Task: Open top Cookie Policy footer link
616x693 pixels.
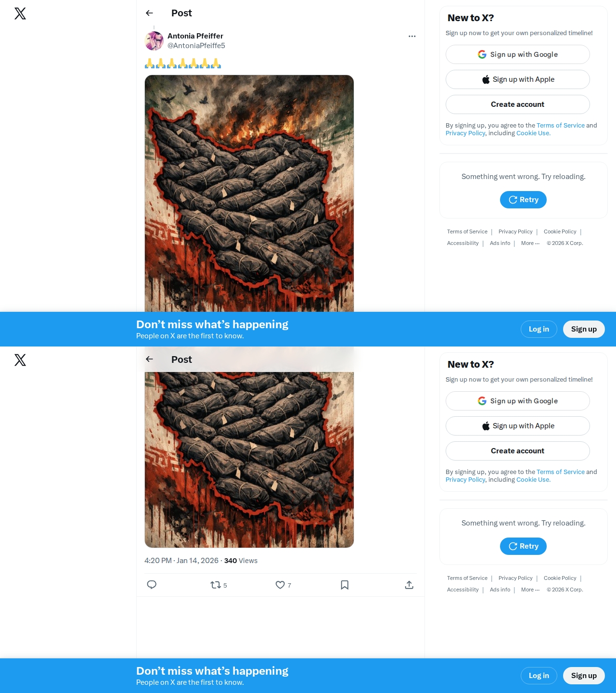Action: (560, 231)
